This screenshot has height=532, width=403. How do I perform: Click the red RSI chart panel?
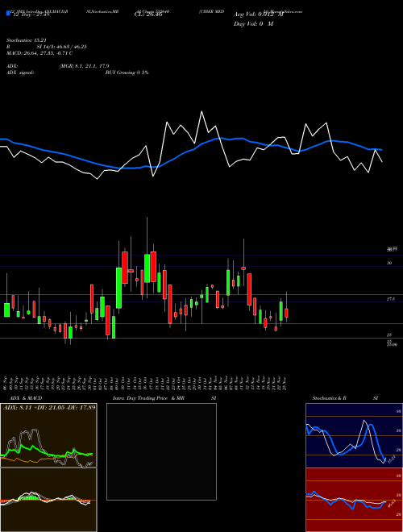(354, 500)
